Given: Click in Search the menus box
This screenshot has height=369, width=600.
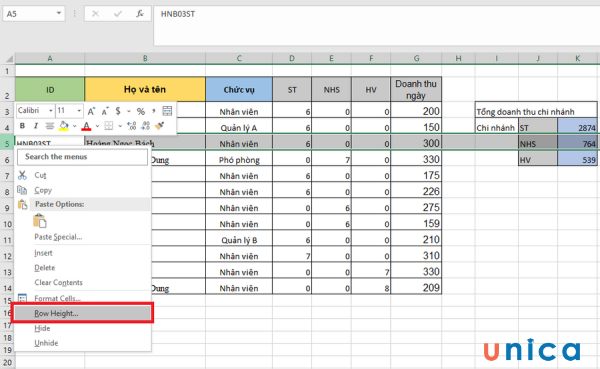Looking at the screenshot, I should (x=82, y=157).
